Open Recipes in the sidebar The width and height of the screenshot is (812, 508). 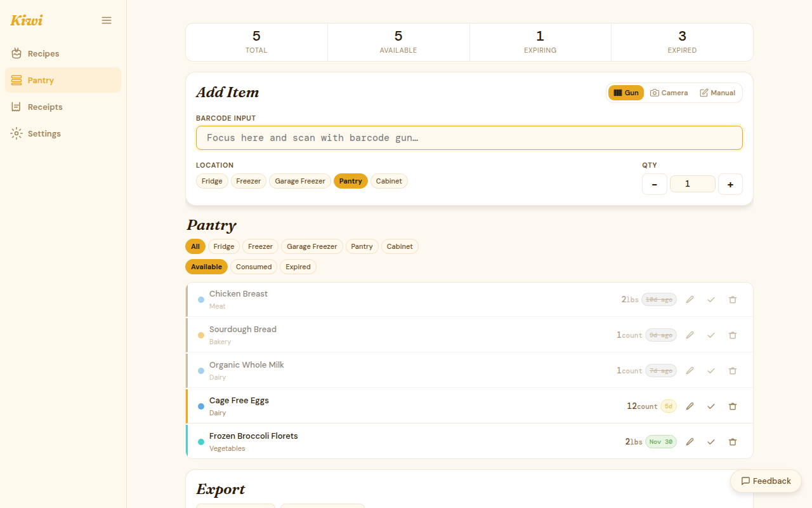(x=43, y=53)
